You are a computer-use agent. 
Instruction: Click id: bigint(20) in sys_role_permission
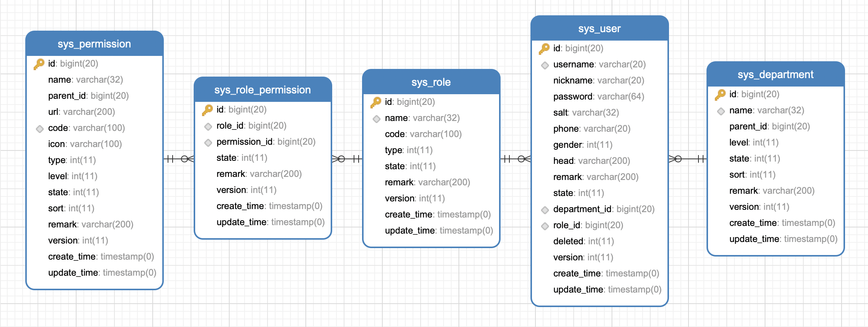pyautogui.click(x=241, y=110)
